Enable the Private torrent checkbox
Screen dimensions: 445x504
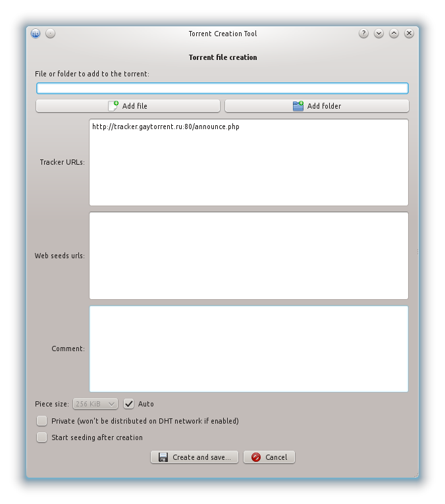(x=42, y=421)
